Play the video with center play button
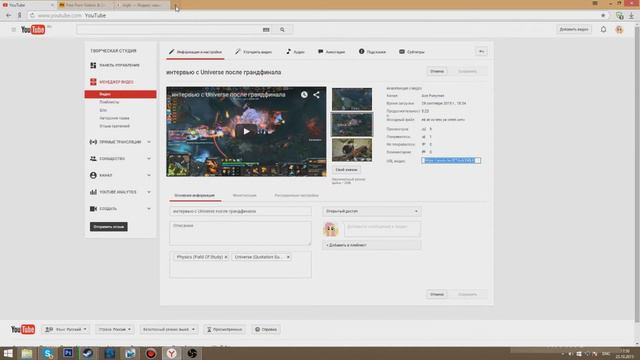 coord(246,131)
